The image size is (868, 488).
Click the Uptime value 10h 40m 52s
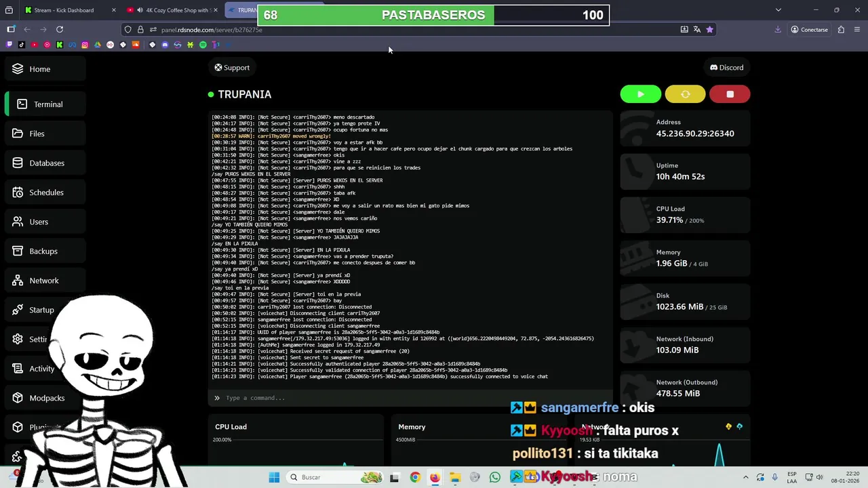(x=680, y=176)
